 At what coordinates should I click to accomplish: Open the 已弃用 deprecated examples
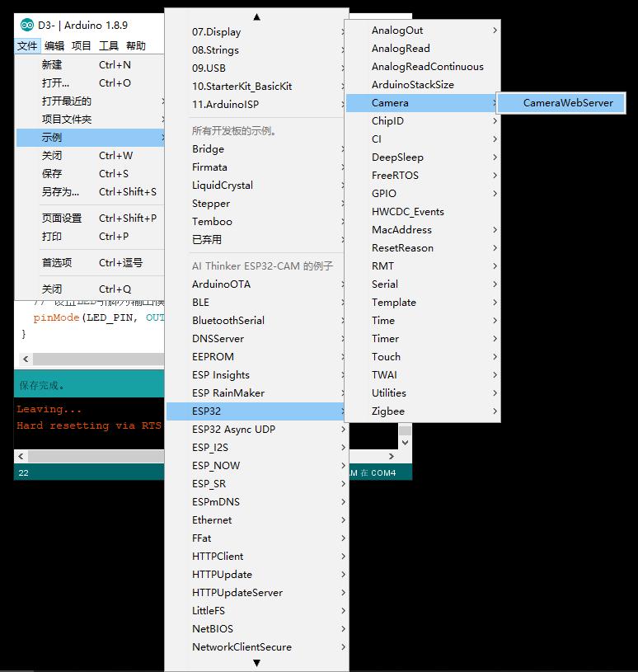tap(256, 240)
